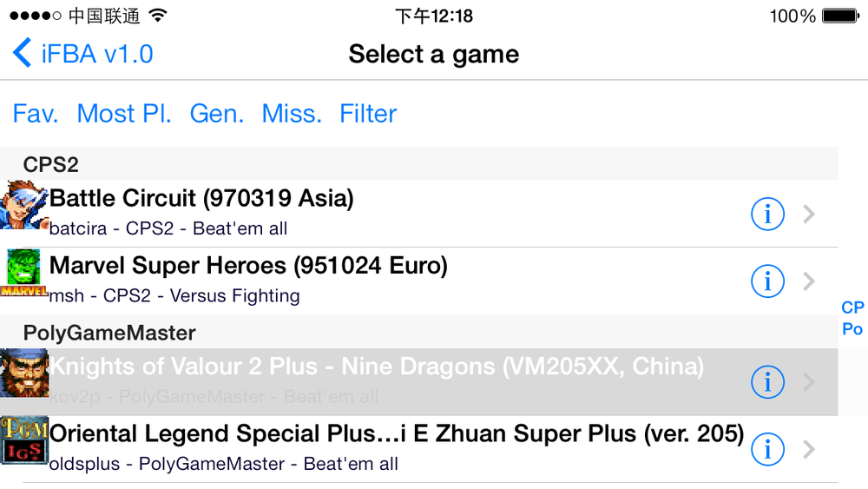The width and height of the screenshot is (868, 489).
Task: Tap the Knights of Valour character thumbnail
Action: (24, 373)
